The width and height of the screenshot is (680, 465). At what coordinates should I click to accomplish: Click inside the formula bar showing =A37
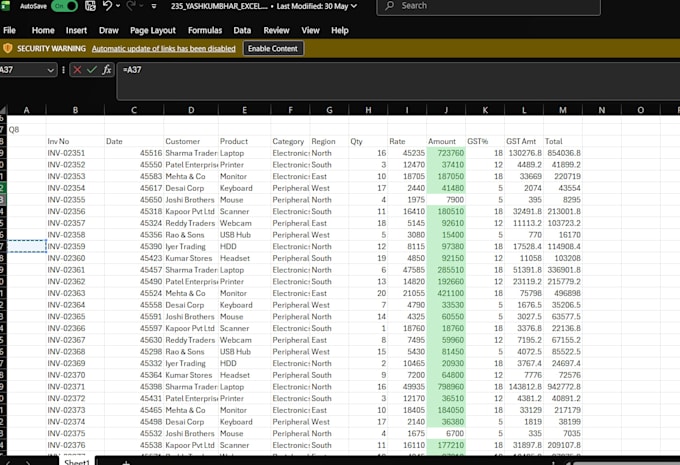pos(399,81)
